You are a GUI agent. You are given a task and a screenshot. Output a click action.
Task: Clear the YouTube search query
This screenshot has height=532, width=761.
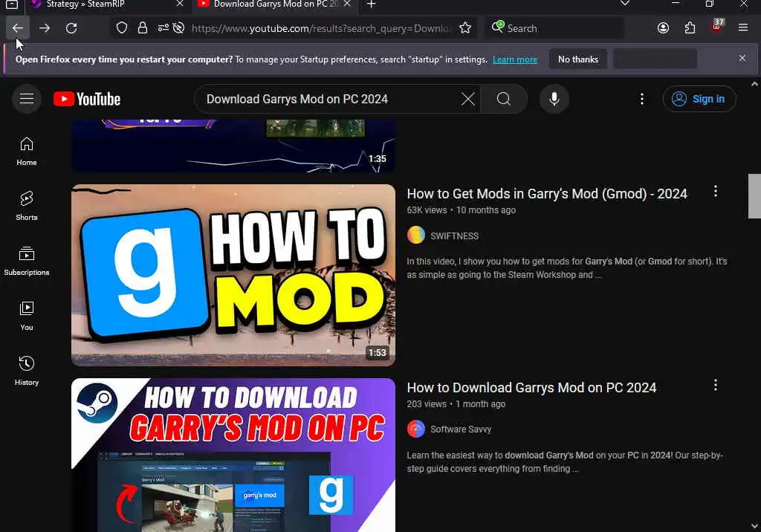click(x=468, y=99)
